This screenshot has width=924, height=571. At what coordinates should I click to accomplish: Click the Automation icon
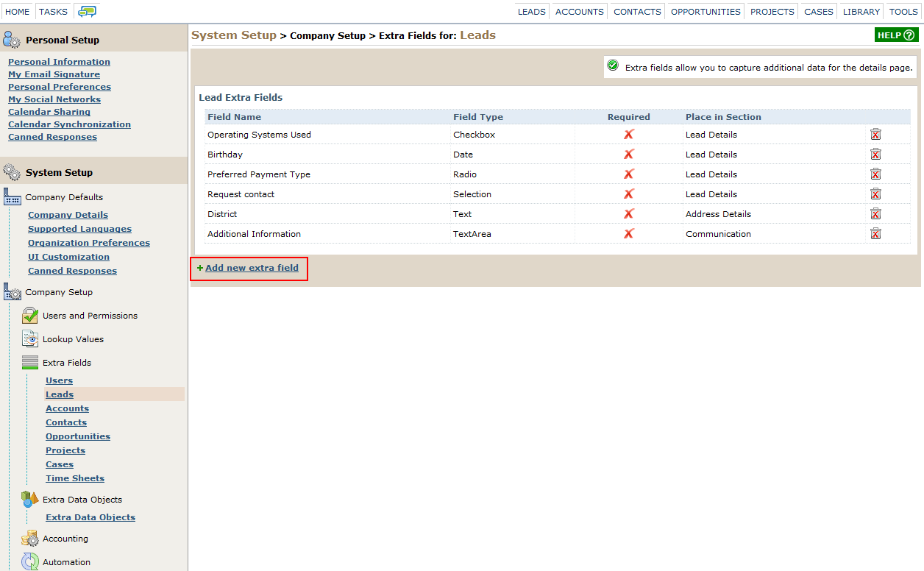click(x=30, y=562)
